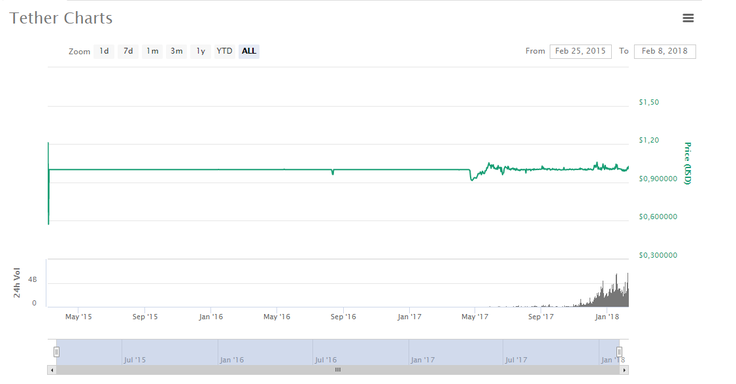Set zoom to YTD
Image resolution: width=736 pixels, height=384 pixels.
(x=224, y=51)
